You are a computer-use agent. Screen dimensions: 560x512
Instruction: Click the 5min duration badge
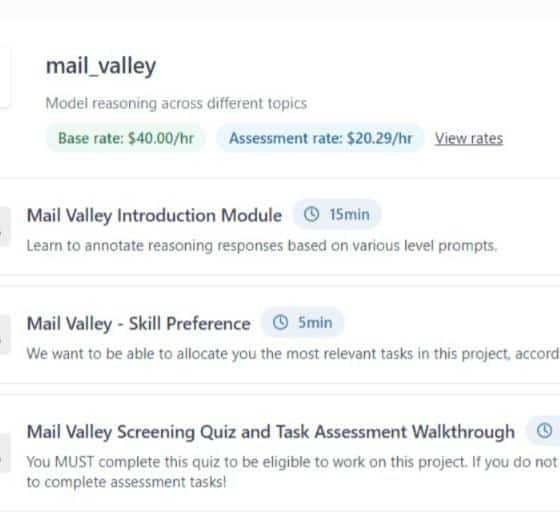point(302,322)
